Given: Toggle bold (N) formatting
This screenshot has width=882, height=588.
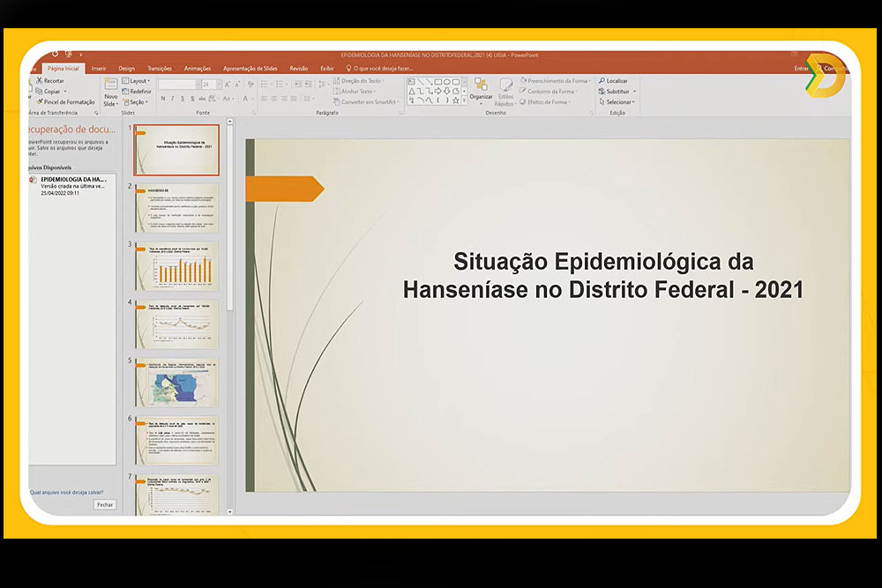Looking at the screenshot, I should 162,99.
